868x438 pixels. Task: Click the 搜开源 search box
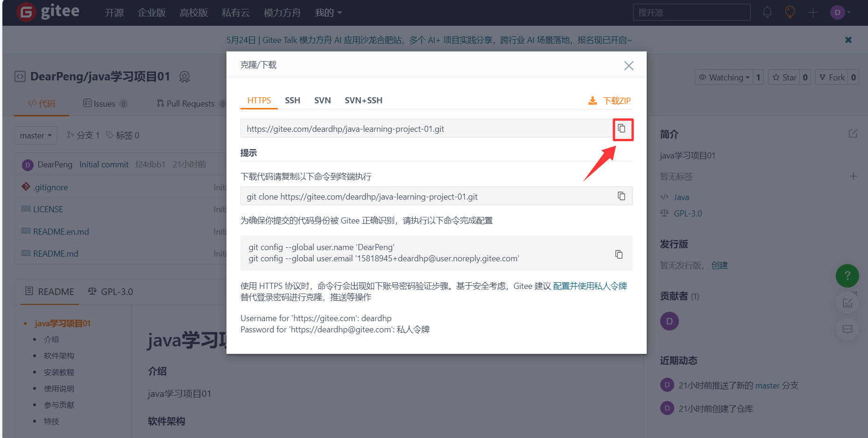coord(692,12)
